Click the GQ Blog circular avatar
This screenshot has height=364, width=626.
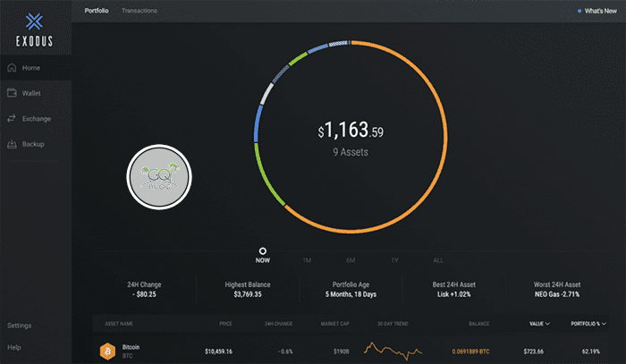[159, 177]
